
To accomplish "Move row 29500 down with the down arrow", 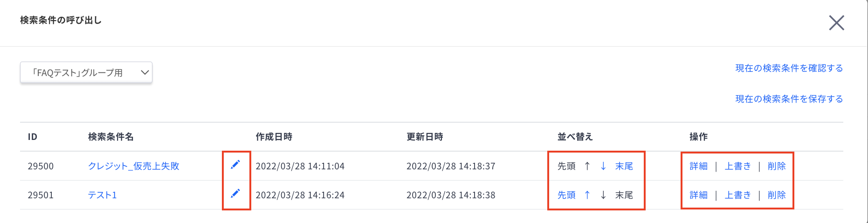I will [x=603, y=166].
